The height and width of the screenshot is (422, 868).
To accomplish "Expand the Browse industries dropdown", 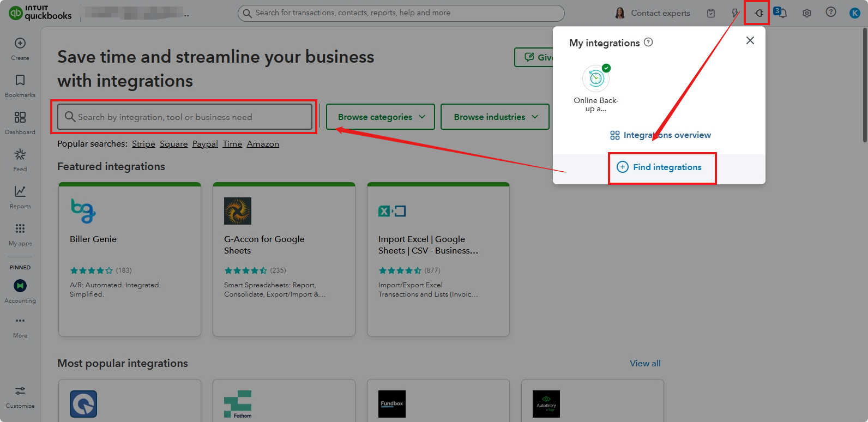I will 495,117.
